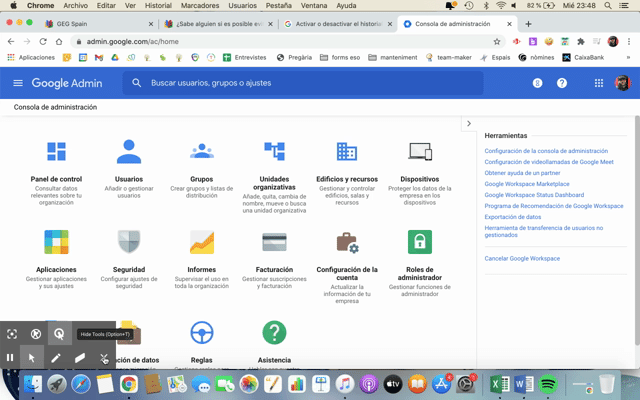Open the Google Admin hamburger menu
This screenshot has height=400, width=640.
click(18, 83)
